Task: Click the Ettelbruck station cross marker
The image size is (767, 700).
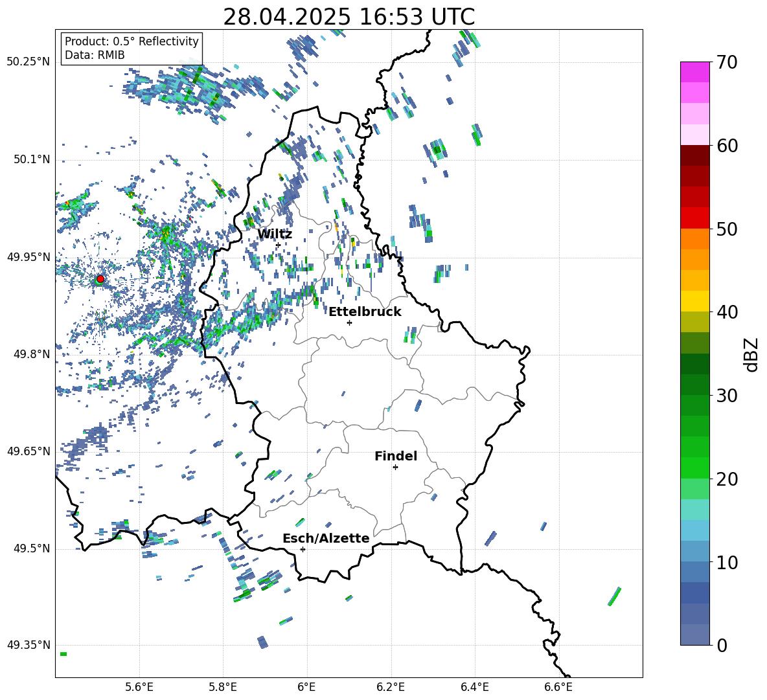Action: [x=349, y=322]
